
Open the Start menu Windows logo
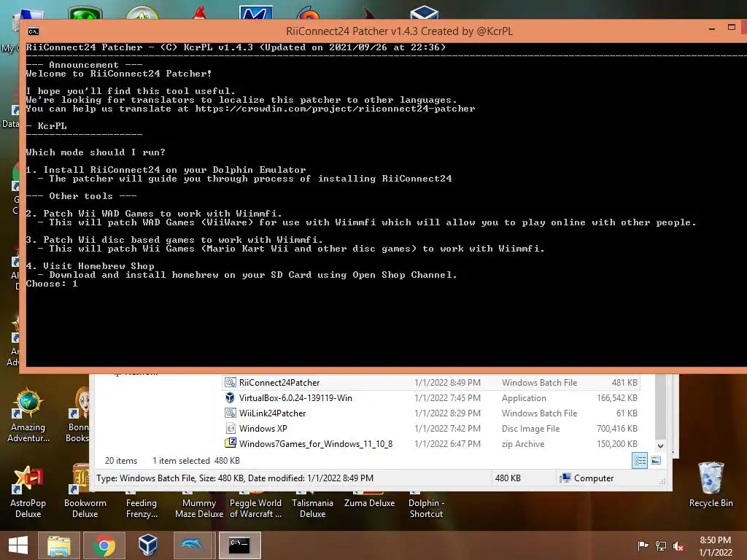(18, 545)
